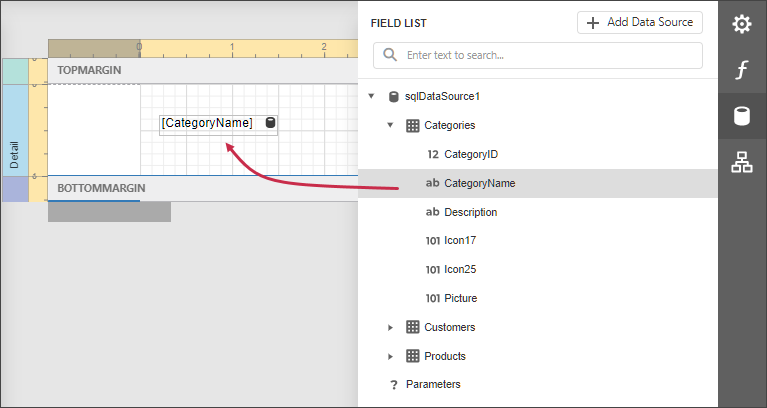Click the Categories table icon

point(412,126)
